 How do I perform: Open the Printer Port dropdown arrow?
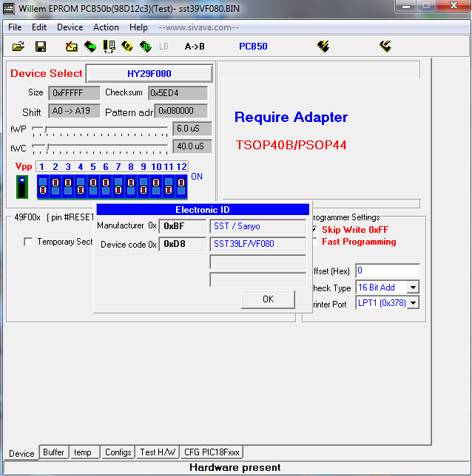click(x=413, y=303)
